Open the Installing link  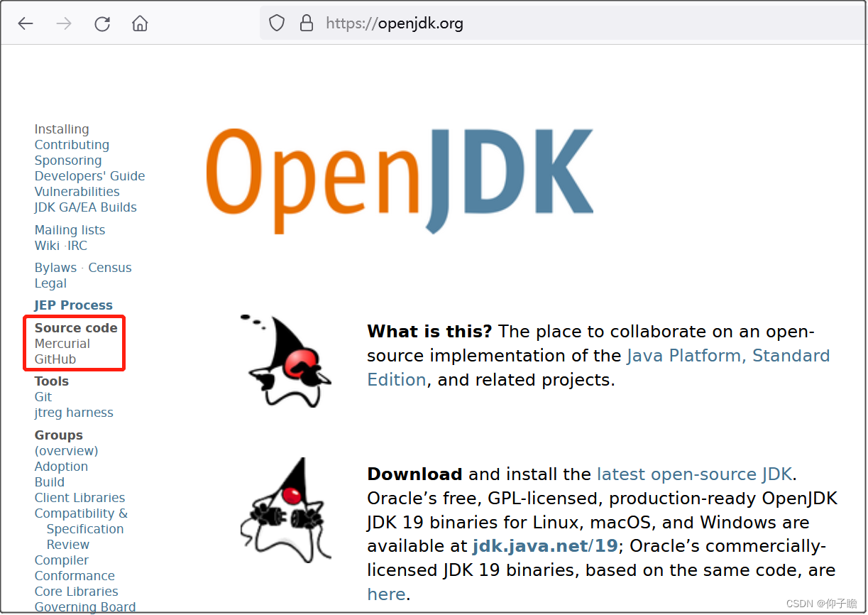(x=62, y=129)
